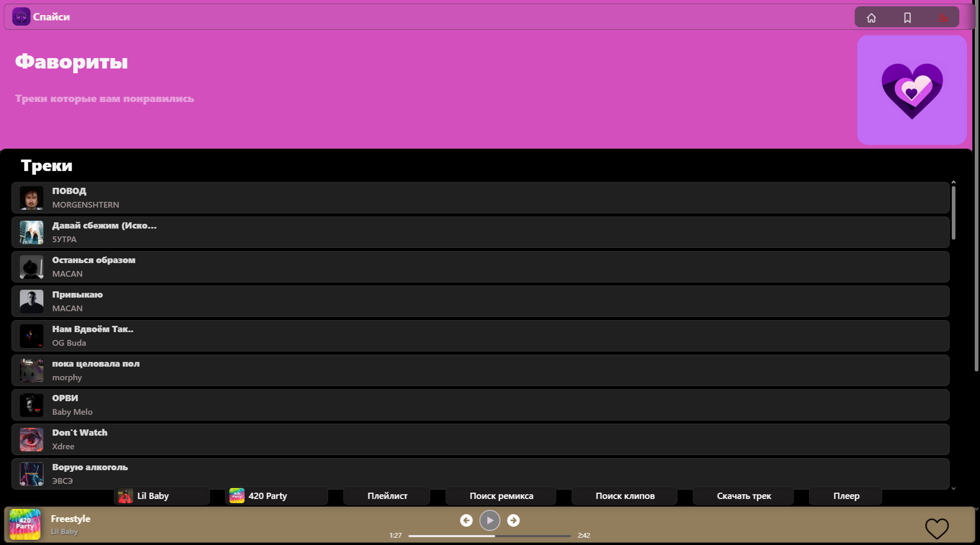Play the track ПОВОД by MORGENSHTERN
The width and height of the screenshot is (980, 545).
click(x=480, y=198)
